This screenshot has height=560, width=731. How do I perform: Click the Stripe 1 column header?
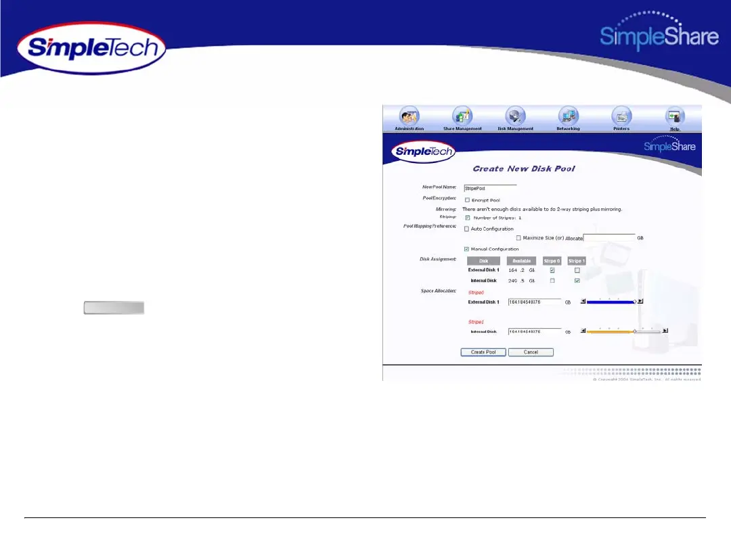pos(577,261)
